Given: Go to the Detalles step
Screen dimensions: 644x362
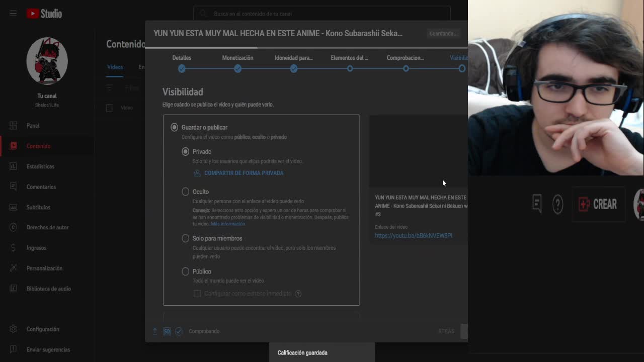Looking at the screenshot, I should 182,68.
